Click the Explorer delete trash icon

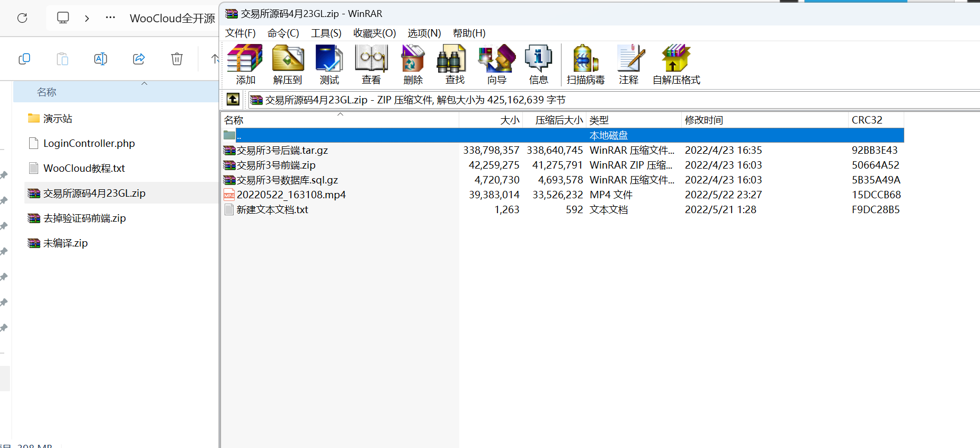tap(177, 59)
